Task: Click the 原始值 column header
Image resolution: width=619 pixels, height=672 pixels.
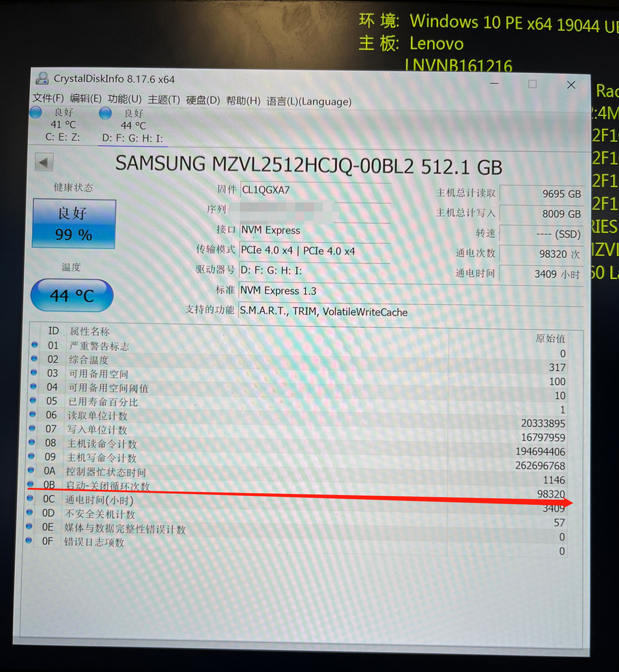Action: (x=551, y=338)
